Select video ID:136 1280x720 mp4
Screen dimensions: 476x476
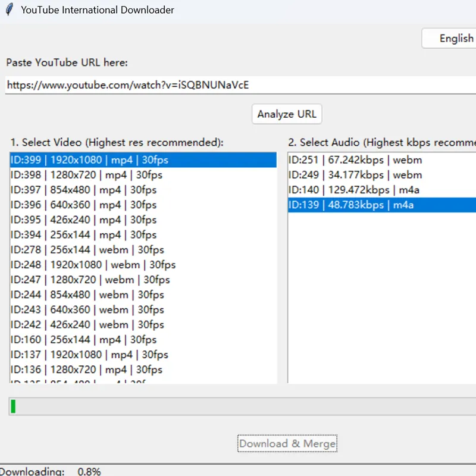point(143,369)
